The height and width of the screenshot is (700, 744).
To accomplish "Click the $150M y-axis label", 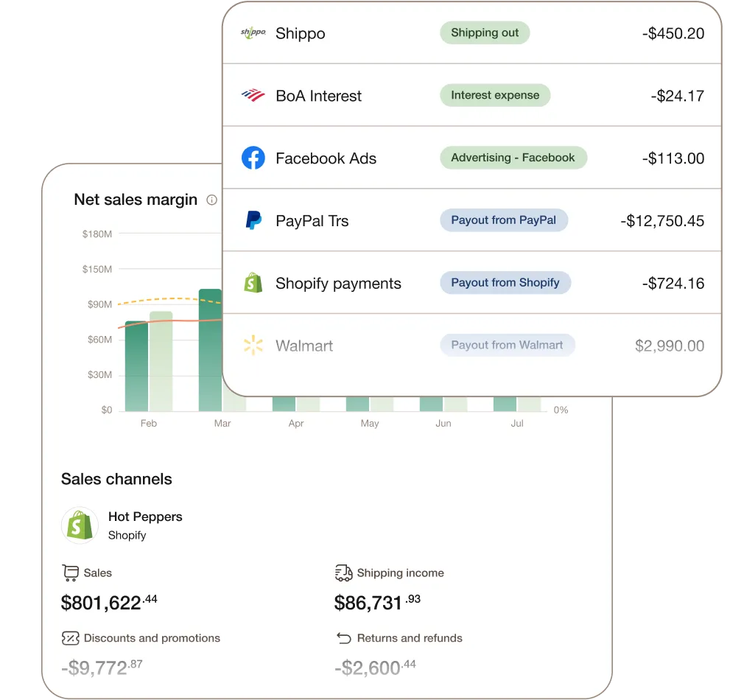I will (x=96, y=269).
